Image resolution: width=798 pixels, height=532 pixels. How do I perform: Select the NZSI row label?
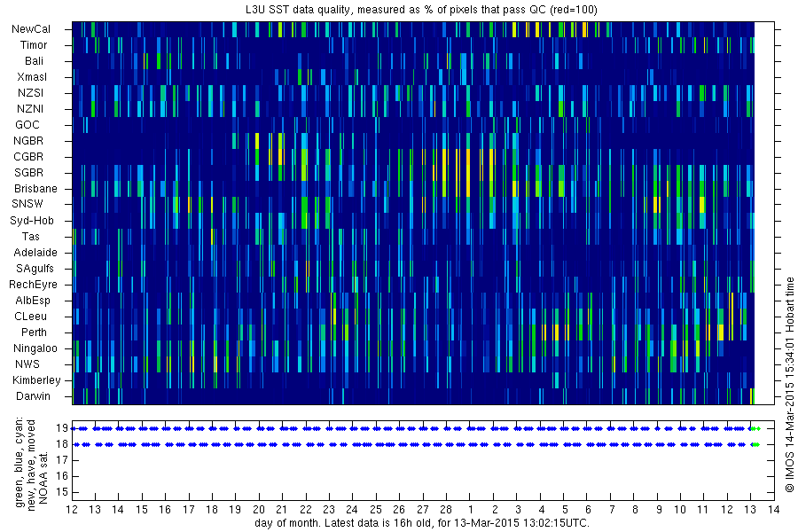point(30,92)
